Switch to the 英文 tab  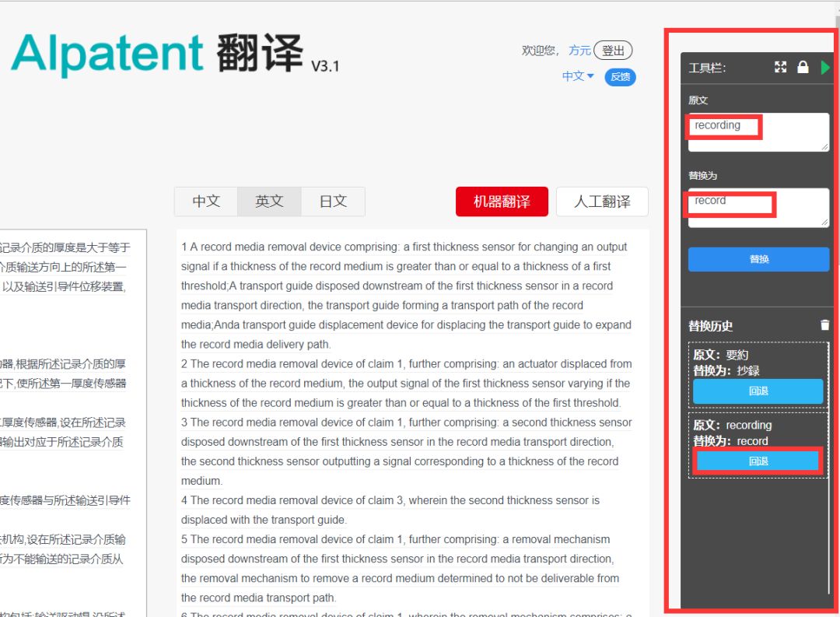click(269, 201)
